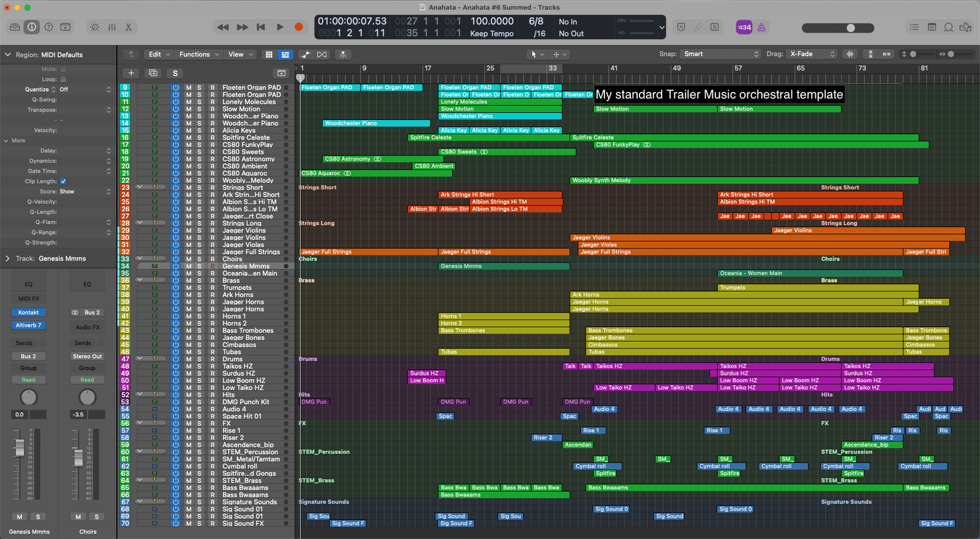980x539 pixels.
Task: Click global Solo S button in track header
Action: 175,73
